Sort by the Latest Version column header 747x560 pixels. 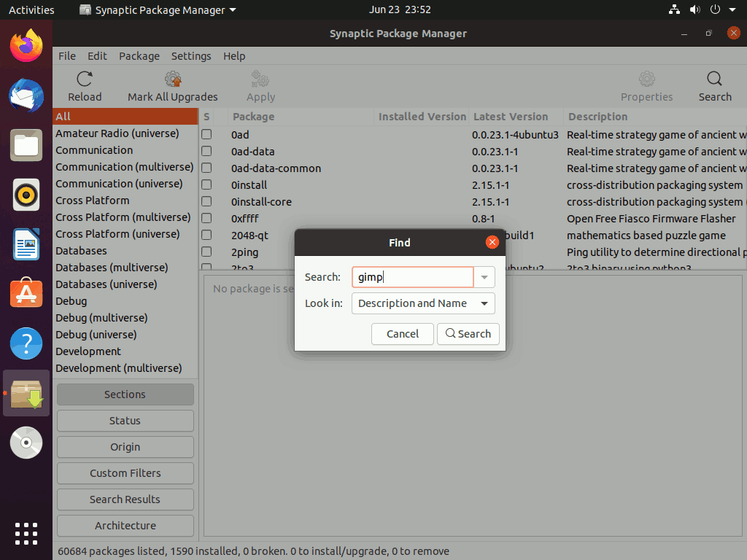click(x=516, y=117)
